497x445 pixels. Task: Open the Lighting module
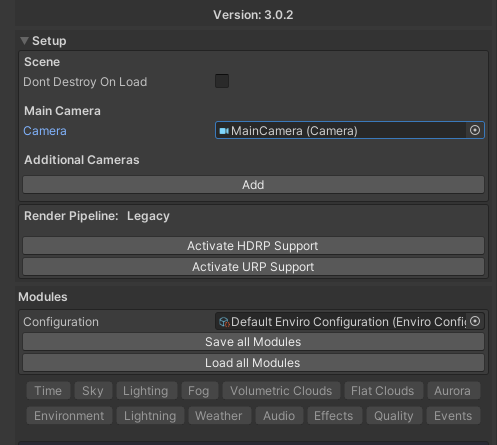click(x=147, y=391)
